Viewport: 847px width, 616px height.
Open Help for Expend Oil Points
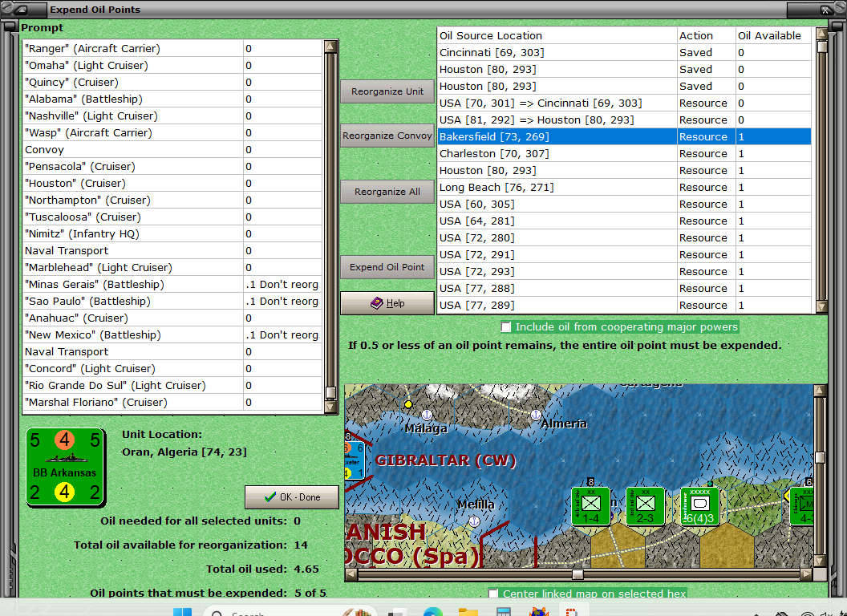tap(387, 303)
